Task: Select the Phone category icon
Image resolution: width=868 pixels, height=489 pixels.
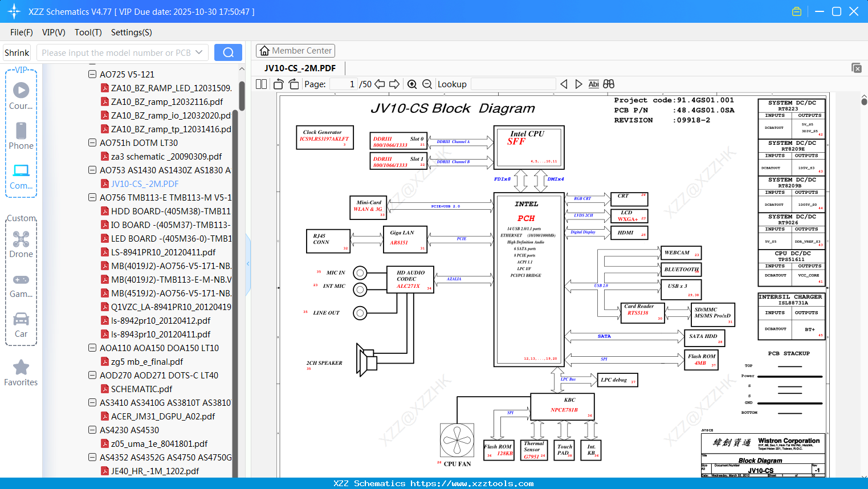Action: click(21, 136)
